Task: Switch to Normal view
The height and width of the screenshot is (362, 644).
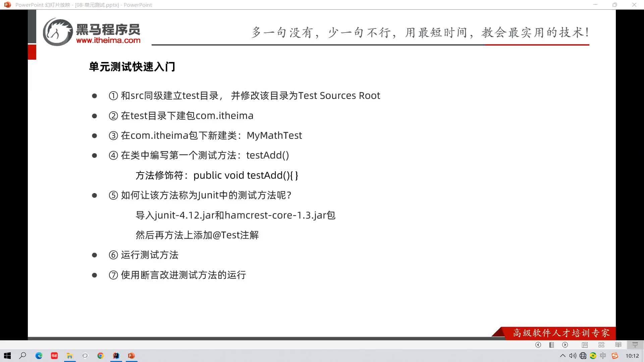Action: (585, 345)
